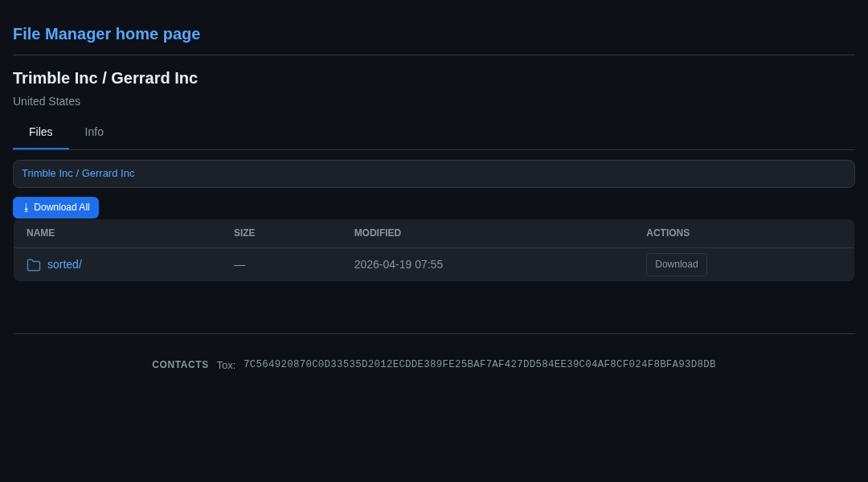Viewport: 868px width, 482px height.
Task: Click the size dash for sorted/
Action: click(240, 265)
